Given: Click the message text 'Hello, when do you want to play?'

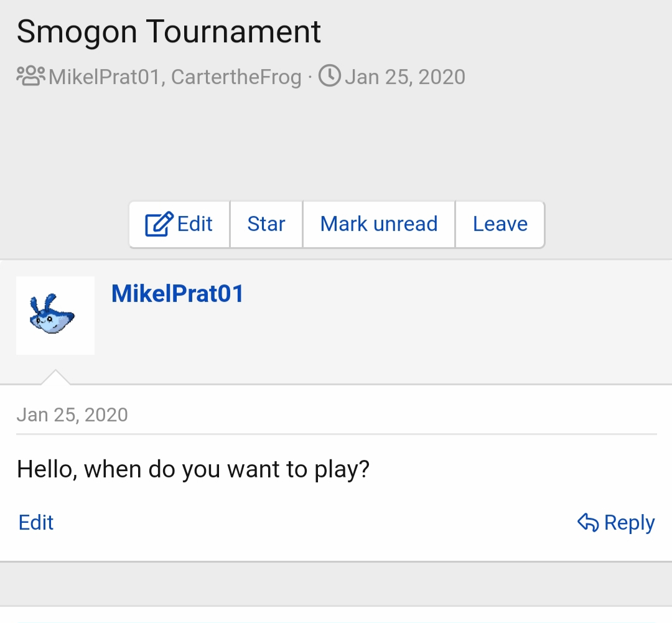Looking at the screenshot, I should pos(194,469).
